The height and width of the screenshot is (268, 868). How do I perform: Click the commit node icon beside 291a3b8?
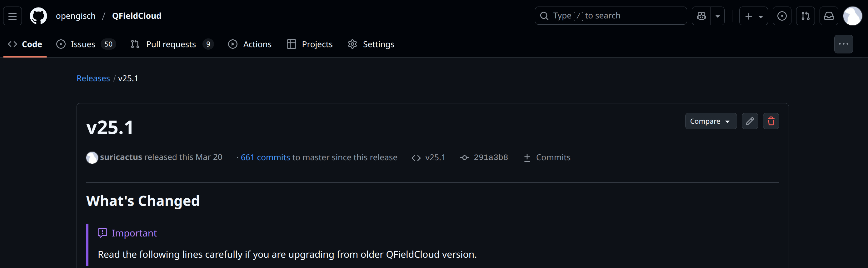coord(464,157)
